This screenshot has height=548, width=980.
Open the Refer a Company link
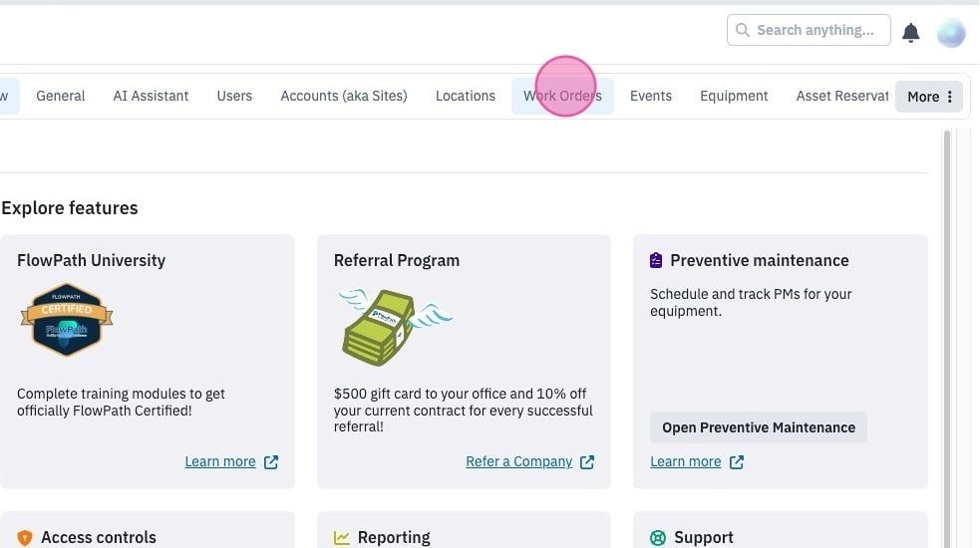[518, 461]
